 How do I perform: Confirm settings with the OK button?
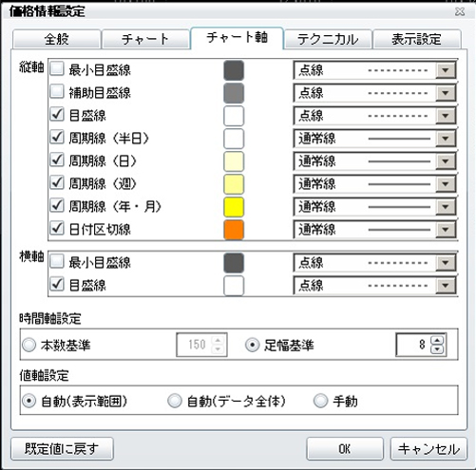[345, 448]
